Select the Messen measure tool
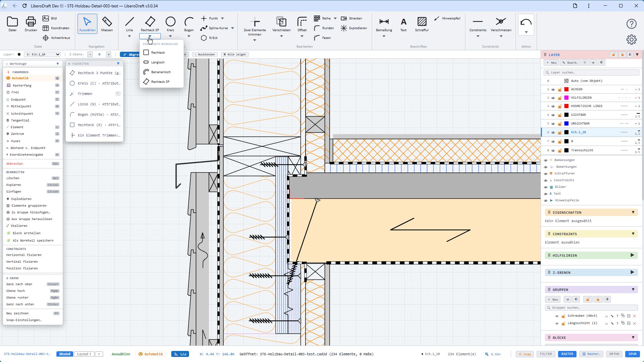Screen dimensions: 644x362 (x=107, y=23)
